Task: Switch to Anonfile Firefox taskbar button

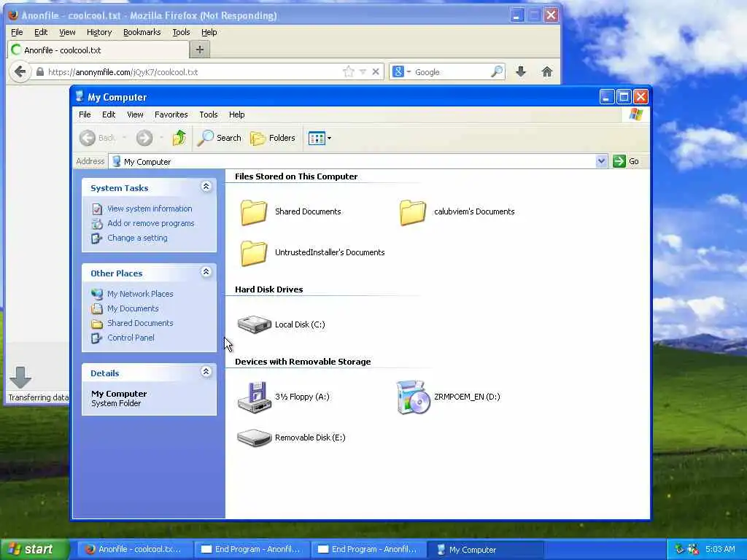Action: [135, 550]
